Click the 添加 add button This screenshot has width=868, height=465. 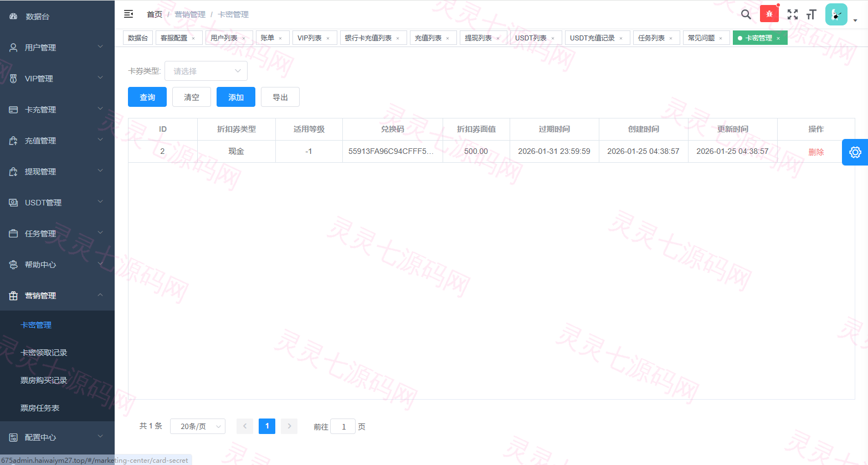236,97
